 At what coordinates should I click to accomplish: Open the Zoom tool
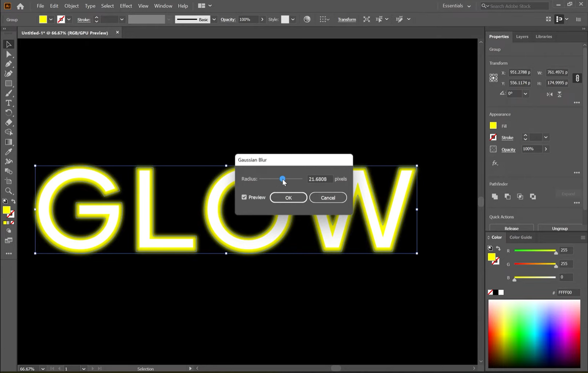coord(8,191)
